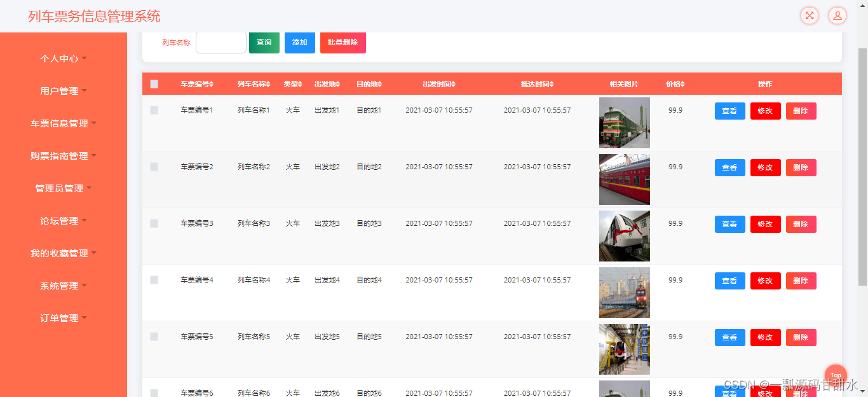Check the row for 车票编号2
Image resolution: width=868 pixels, height=397 pixels.
[x=154, y=167]
